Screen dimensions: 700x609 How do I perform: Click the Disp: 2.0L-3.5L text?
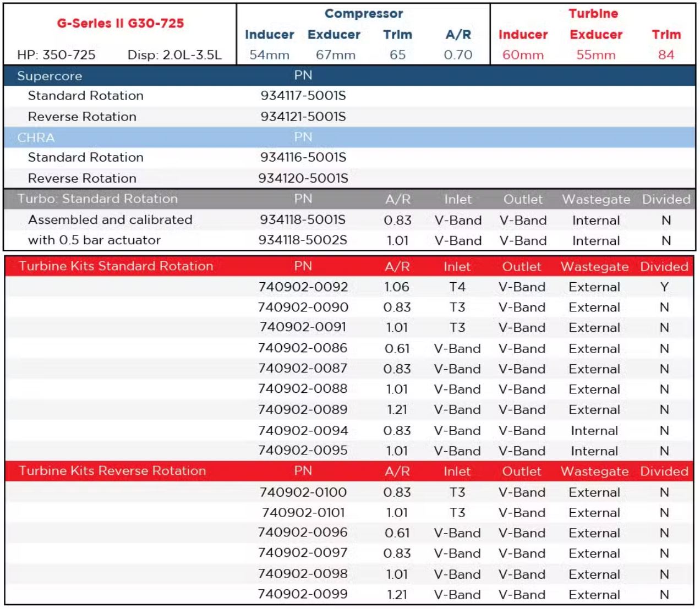coord(174,55)
